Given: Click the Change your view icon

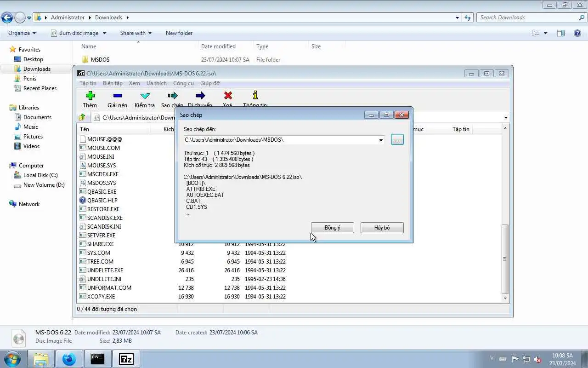Looking at the screenshot, I should point(536,33).
